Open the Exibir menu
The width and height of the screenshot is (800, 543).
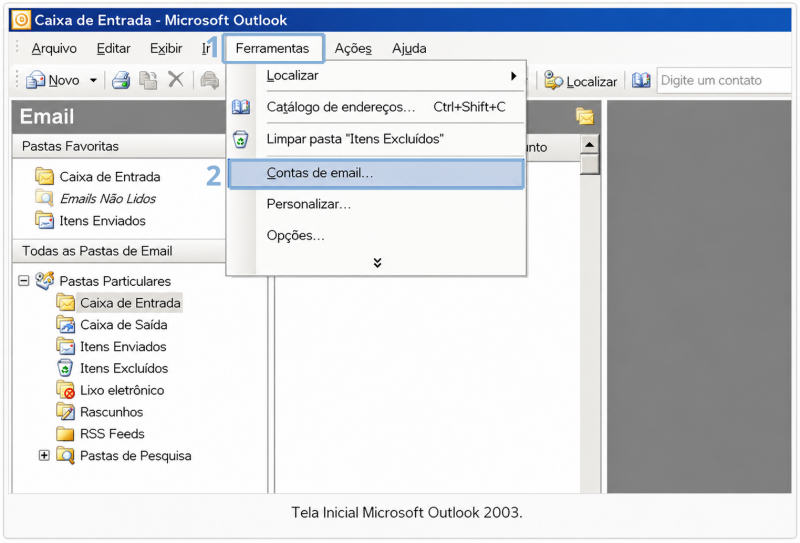coord(166,48)
